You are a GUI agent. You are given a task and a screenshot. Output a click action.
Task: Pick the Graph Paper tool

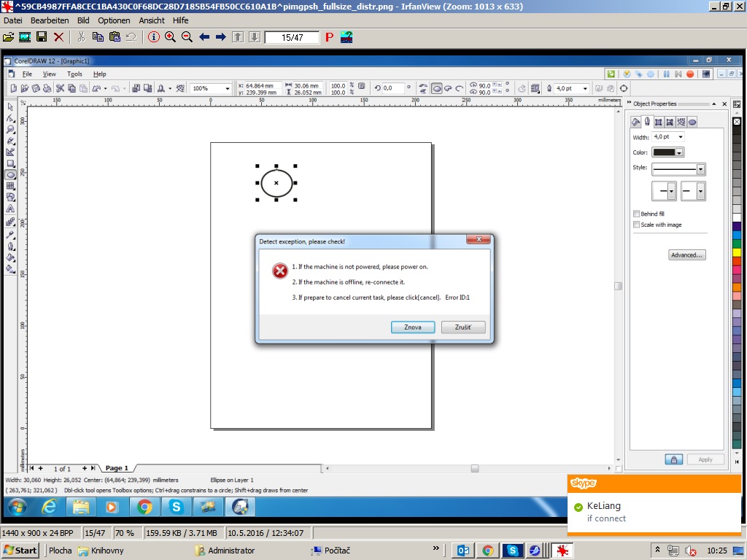coord(11,186)
